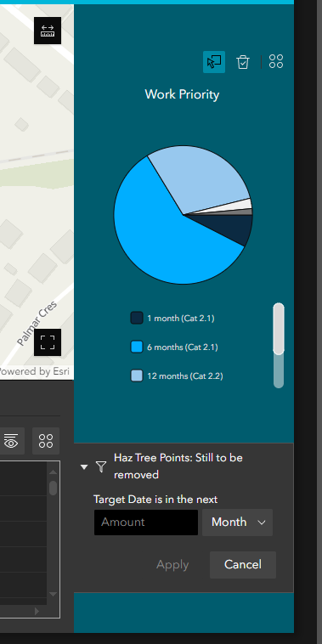Collapse the Haz Tree Points filter section
This screenshot has height=644, width=322.
(x=84, y=467)
